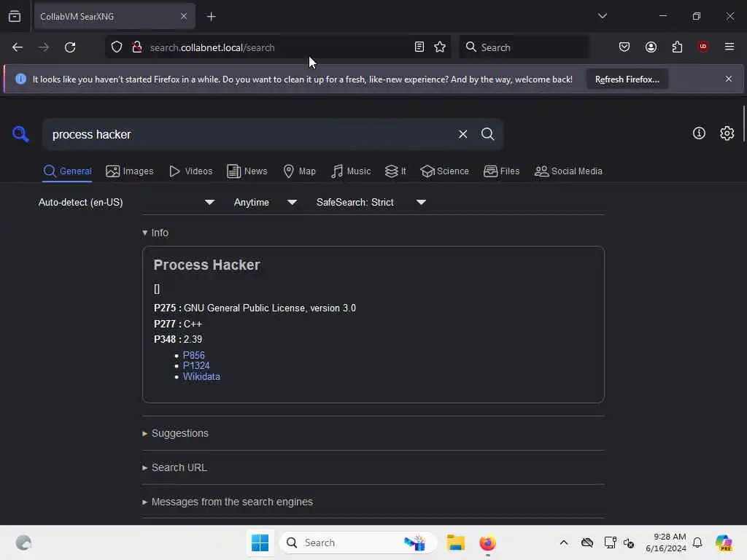This screenshot has height=560, width=747.
Task: Open the clock showing 9:28 AM
Action: (x=665, y=542)
